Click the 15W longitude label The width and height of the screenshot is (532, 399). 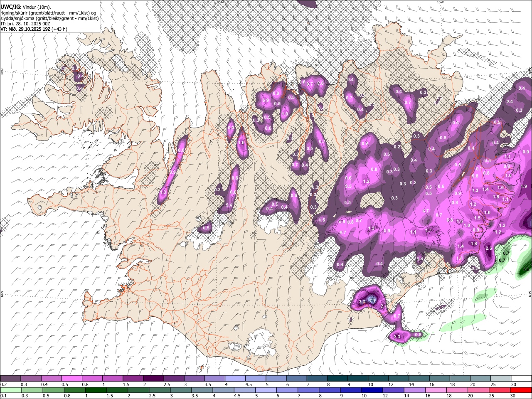440,2
